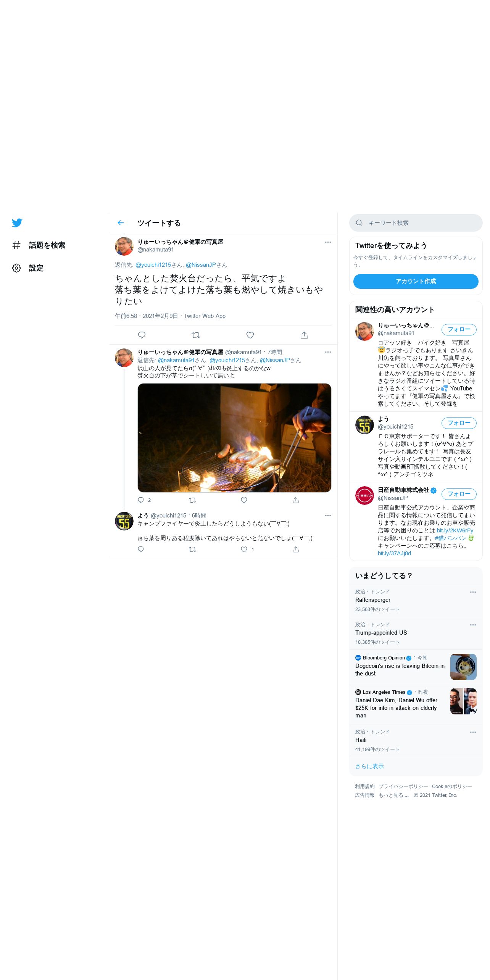Click the アカウント作成 button
This screenshot has height=980, width=490.
click(416, 281)
